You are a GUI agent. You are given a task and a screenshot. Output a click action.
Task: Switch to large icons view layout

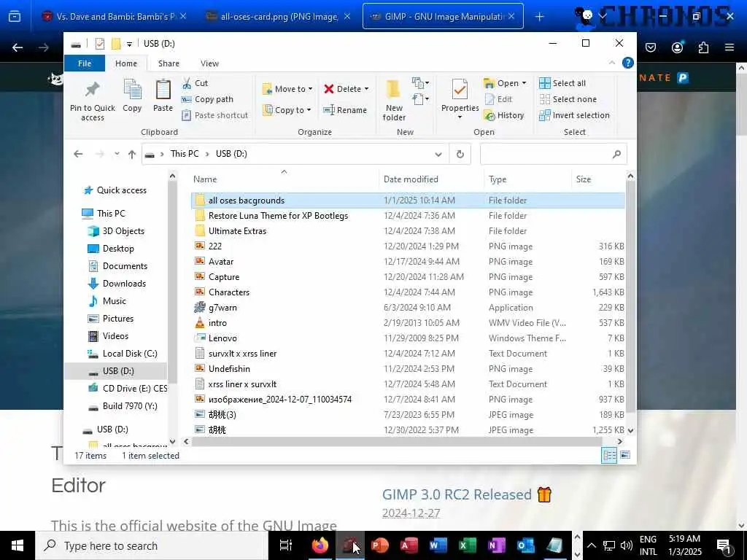(625, 455)
